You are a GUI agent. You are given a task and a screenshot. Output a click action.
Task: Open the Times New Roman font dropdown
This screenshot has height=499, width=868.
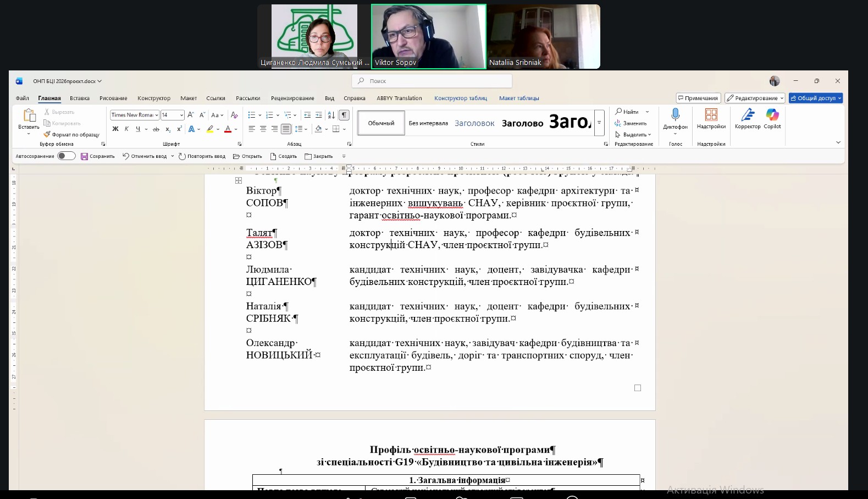157,115
